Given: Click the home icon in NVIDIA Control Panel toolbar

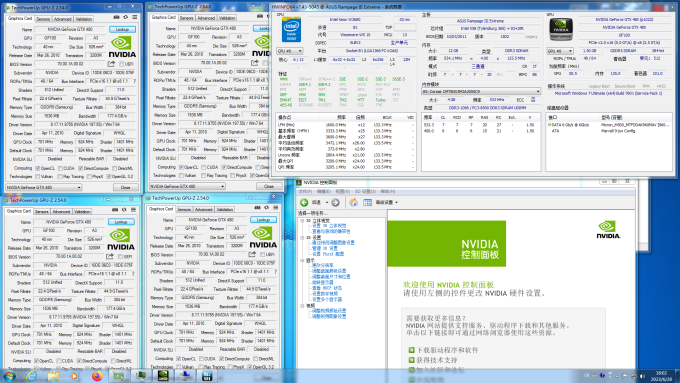Looking at the screenshot, I should [x=353, y=203].
